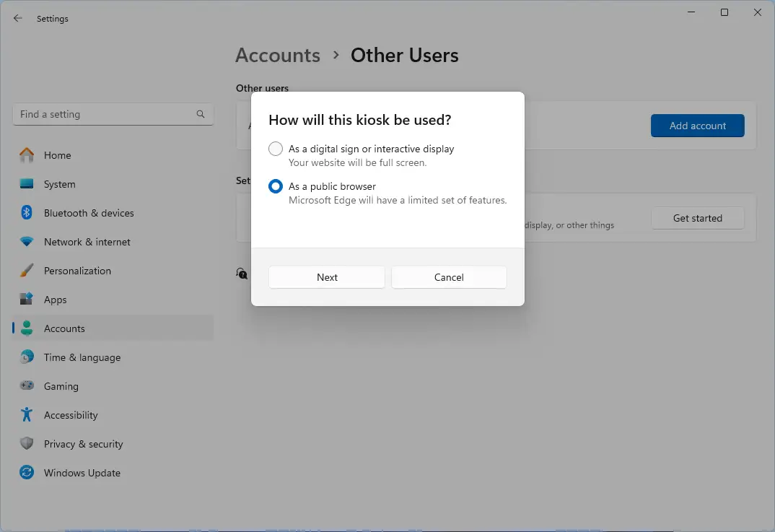Click "Microsoft Edge will have a limited" description
This screenshot has height=532, width=775.
[398, 200]
